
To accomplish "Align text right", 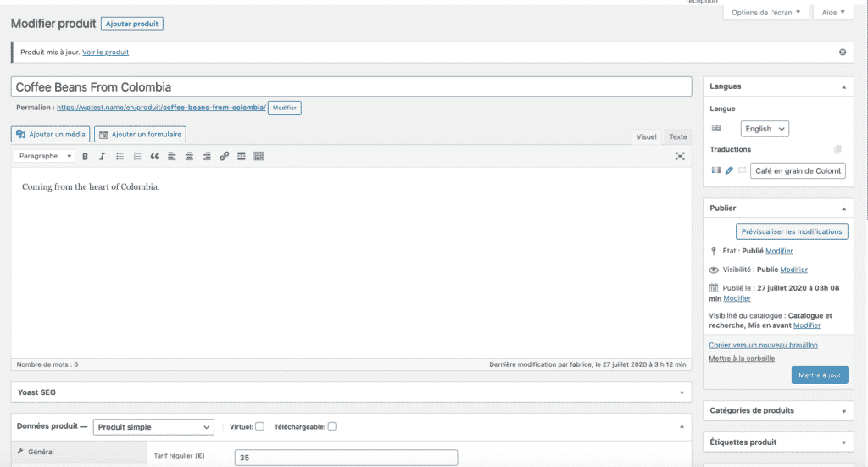I will coord(207,157).
